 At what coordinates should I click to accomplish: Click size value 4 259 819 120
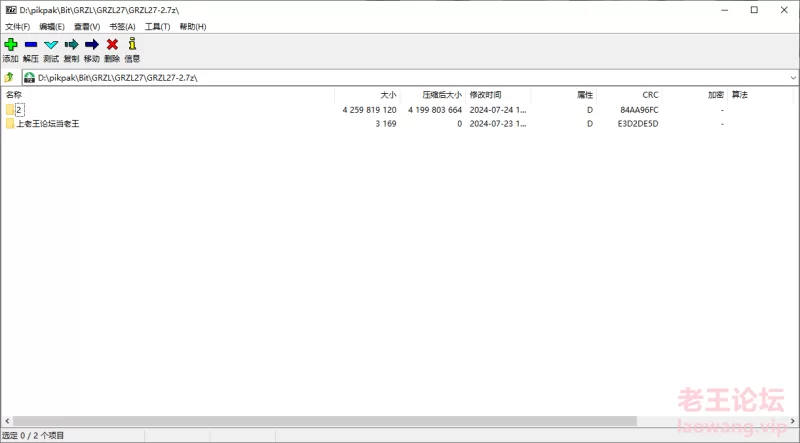pos(369,110)
